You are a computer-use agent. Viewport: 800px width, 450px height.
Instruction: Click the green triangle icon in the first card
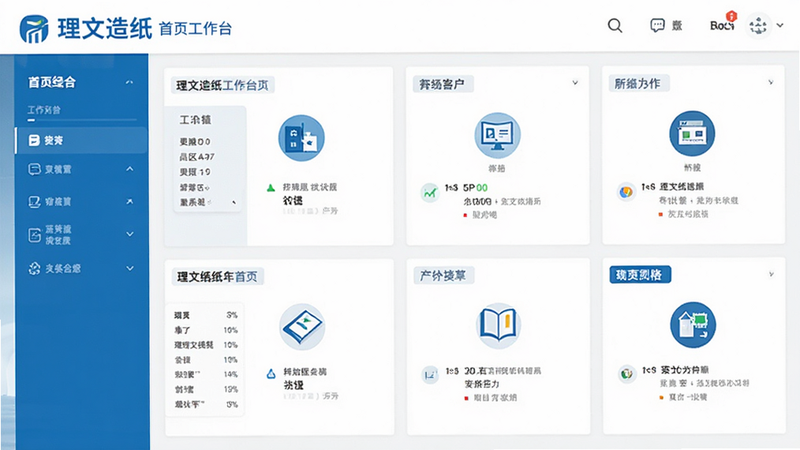[x=271, y=188]
